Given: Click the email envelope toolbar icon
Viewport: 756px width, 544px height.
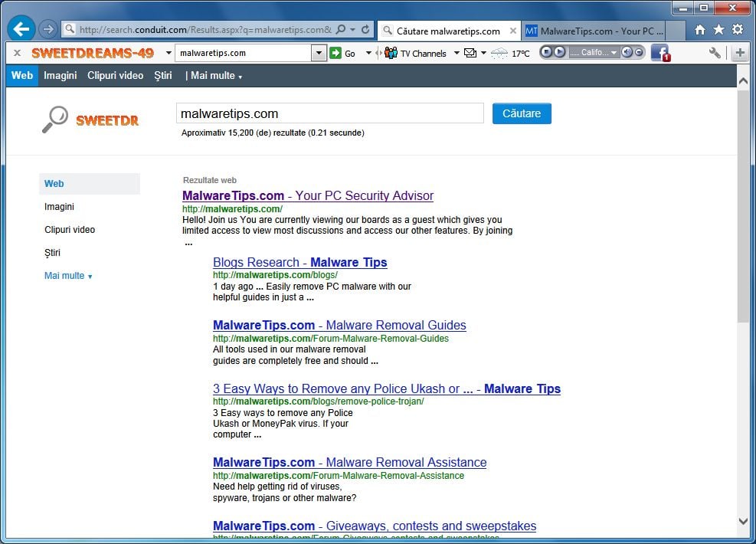Looking at the screenshot, I should click(x=470, y=53).
